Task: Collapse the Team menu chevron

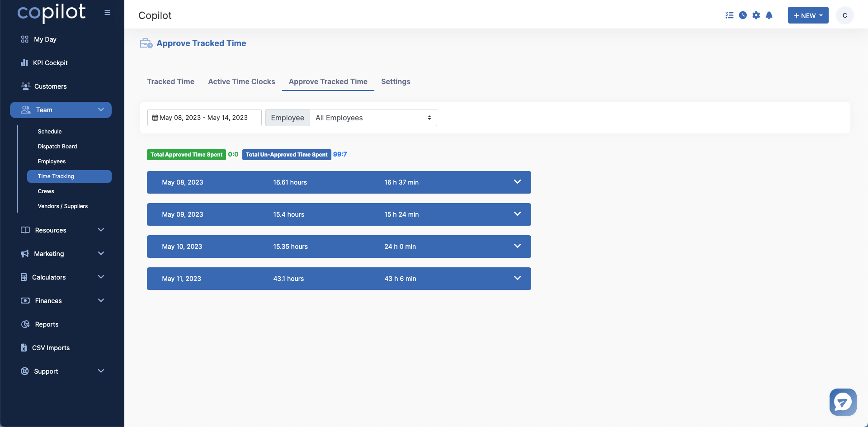Action: [x=101, y=109]
